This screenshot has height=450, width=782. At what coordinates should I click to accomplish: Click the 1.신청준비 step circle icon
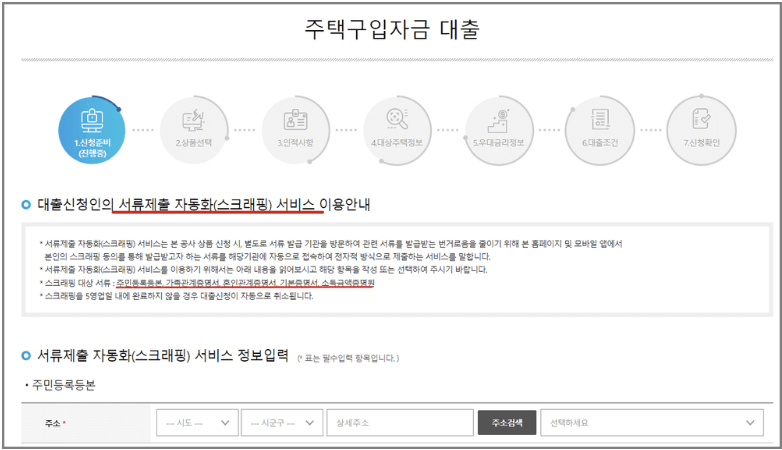coord(92,130)
